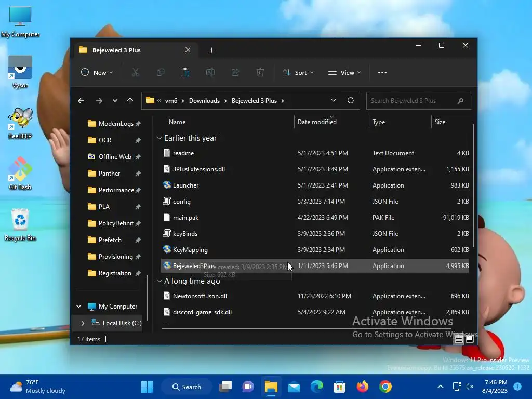Open the Sort dropdown menu
Screen dimensions: 532x399
coord(298,72)
